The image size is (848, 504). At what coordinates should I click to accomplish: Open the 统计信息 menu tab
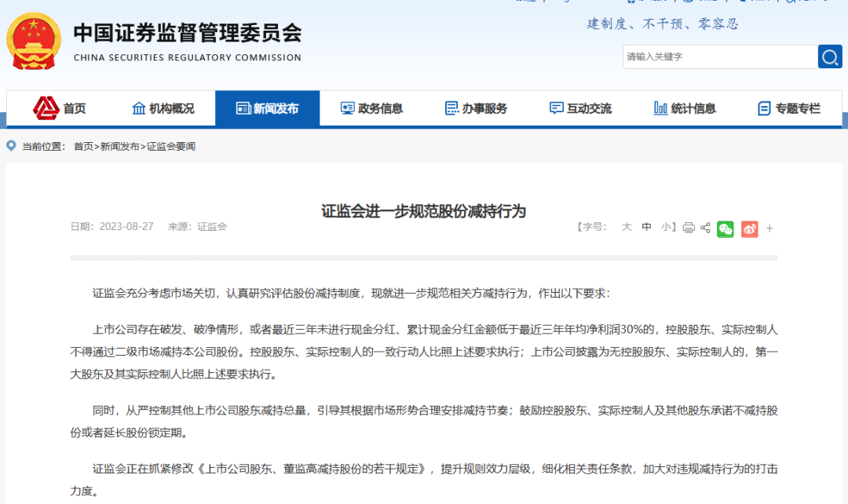click(685, 108)
